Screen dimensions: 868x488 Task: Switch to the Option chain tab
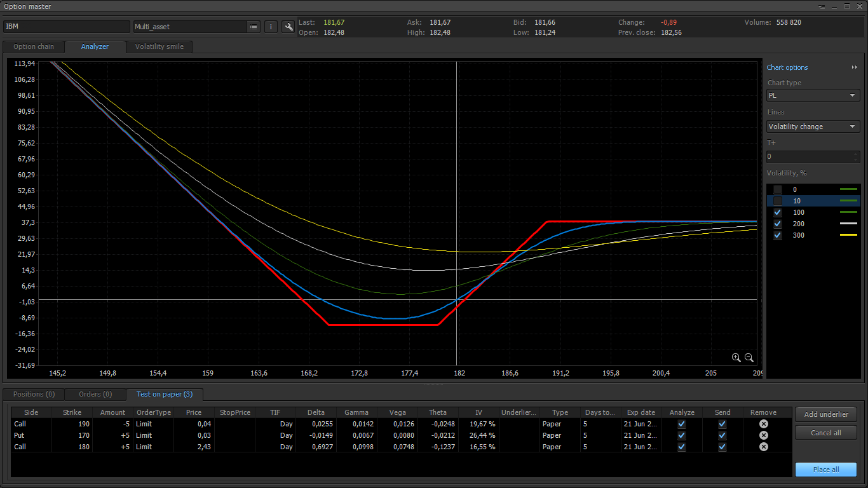pyautogui.click(x=34, y=46)
